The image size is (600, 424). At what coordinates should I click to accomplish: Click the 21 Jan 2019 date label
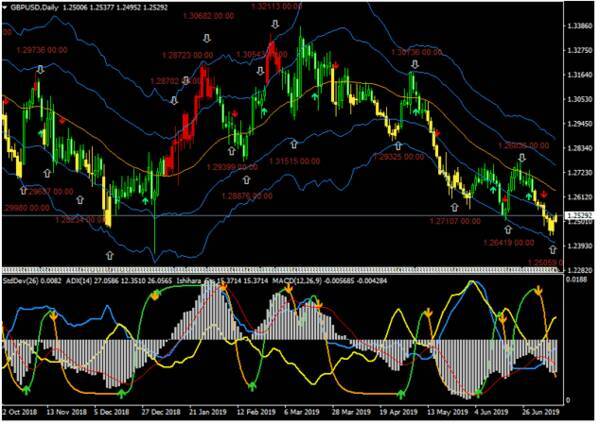[207, 412]
